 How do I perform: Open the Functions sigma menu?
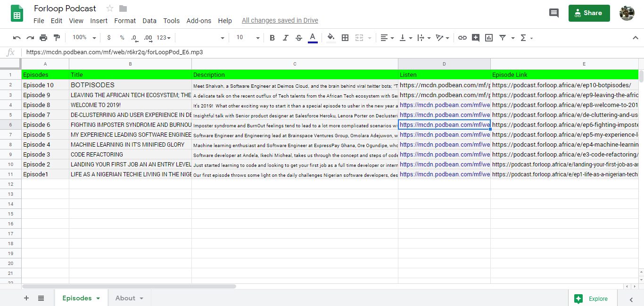[x=526, y=38]
